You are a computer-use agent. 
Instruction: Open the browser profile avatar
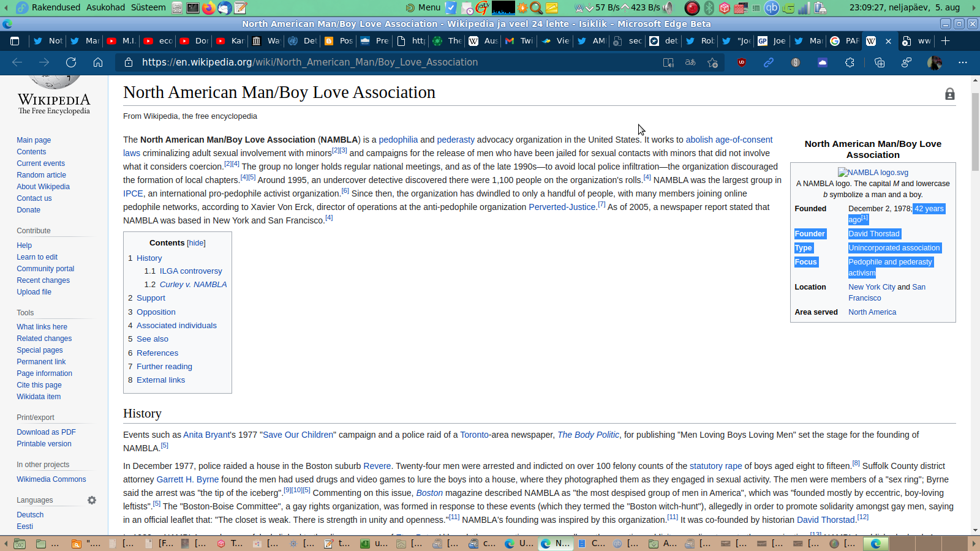click(x=935, y=62)
